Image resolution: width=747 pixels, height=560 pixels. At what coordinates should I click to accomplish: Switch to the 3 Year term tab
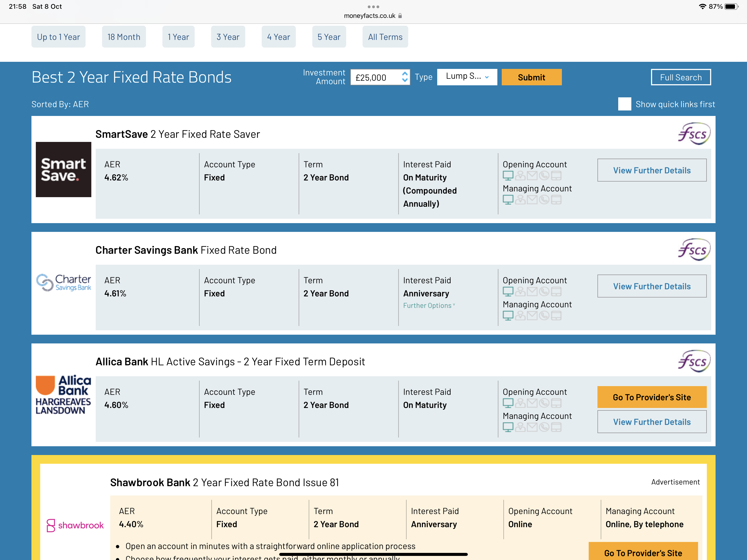(227, 37)
